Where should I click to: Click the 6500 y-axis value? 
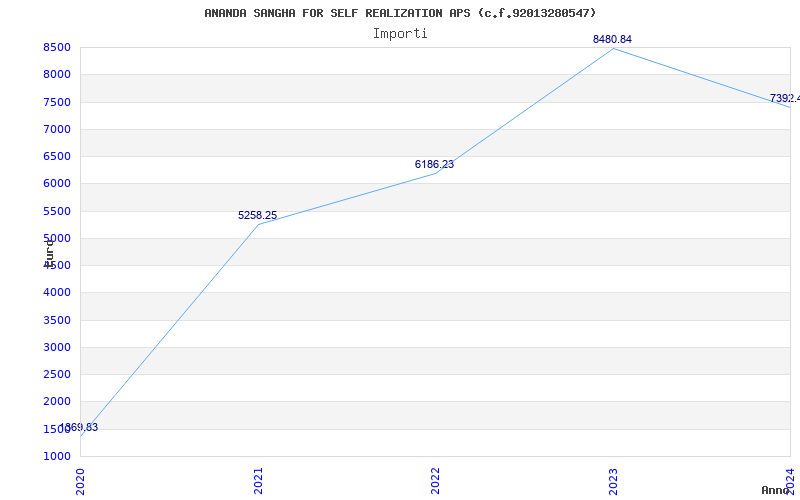(57, 156)
